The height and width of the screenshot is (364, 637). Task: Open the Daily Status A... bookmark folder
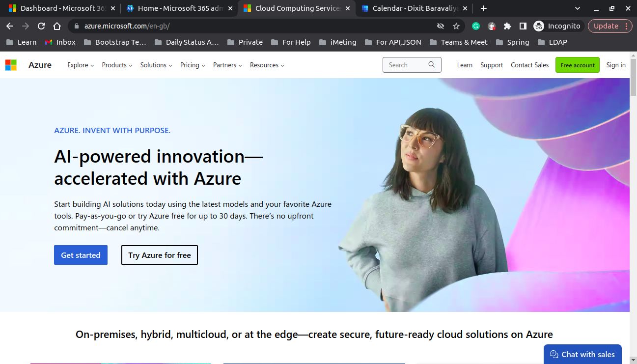pyautogui.click(x=187, y=42)
